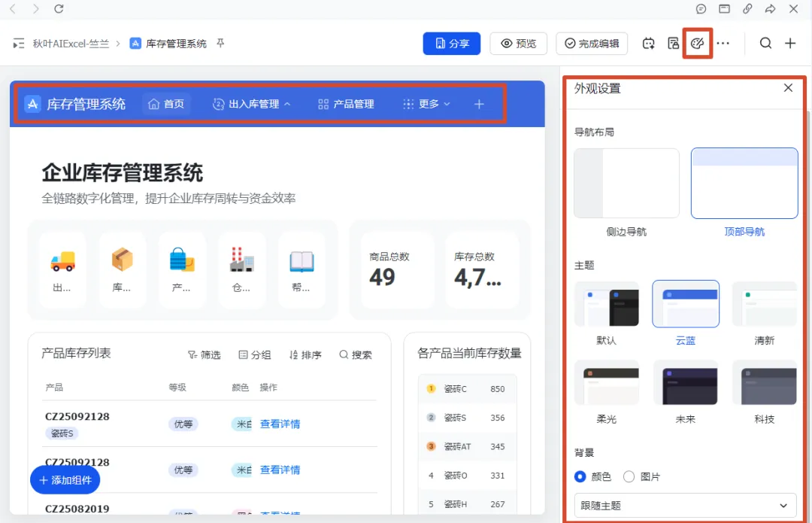The height and width of the screenshot is (523, 812).
Task: Click the 瓷砖S tag under CZ25092128
Action: (62, 433)
